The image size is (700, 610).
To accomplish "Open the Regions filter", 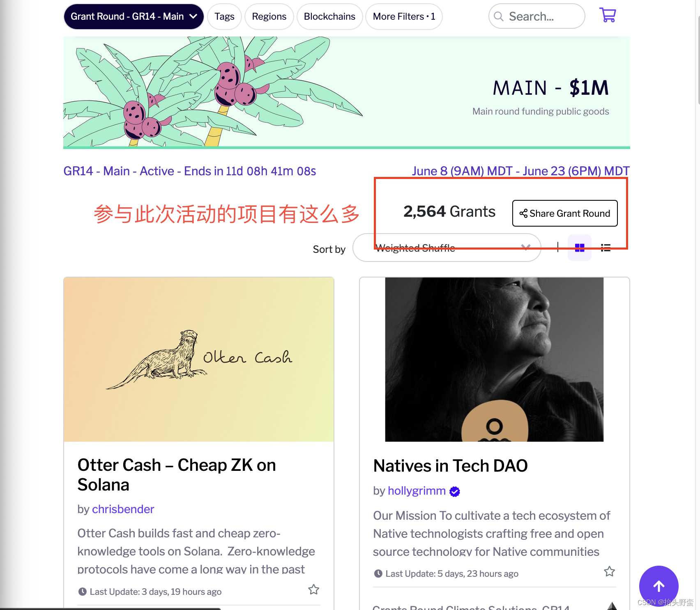I will coord(269,16).
